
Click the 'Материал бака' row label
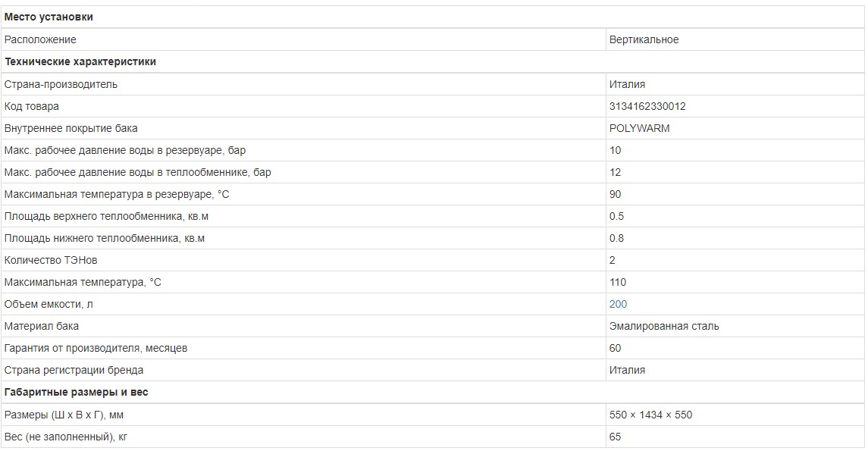(42, 326)
